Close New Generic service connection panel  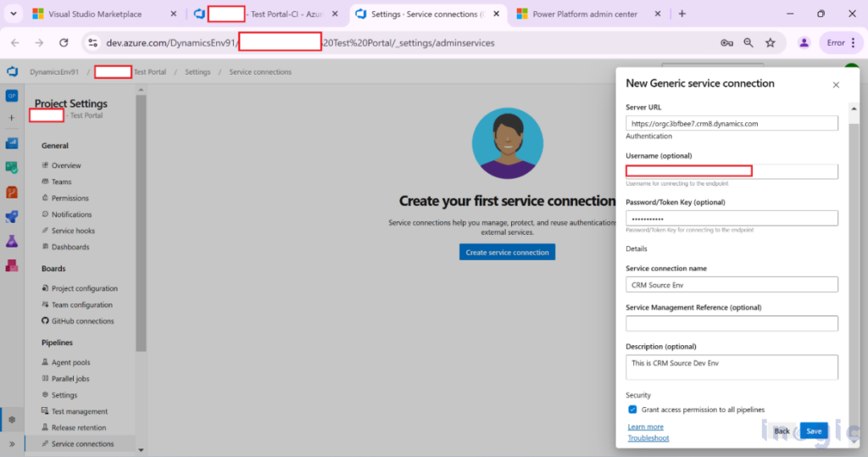[836, 85]
